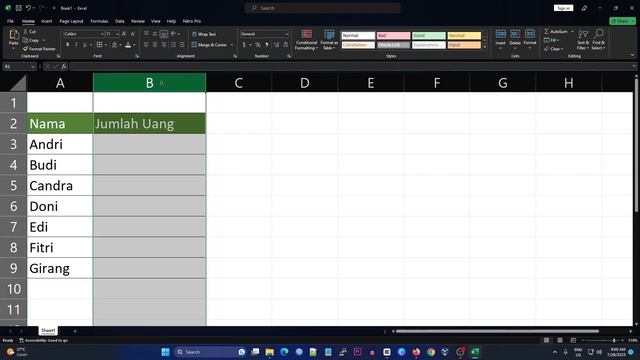
Task: Open the Format cells menu
Action: pos(530,39)
